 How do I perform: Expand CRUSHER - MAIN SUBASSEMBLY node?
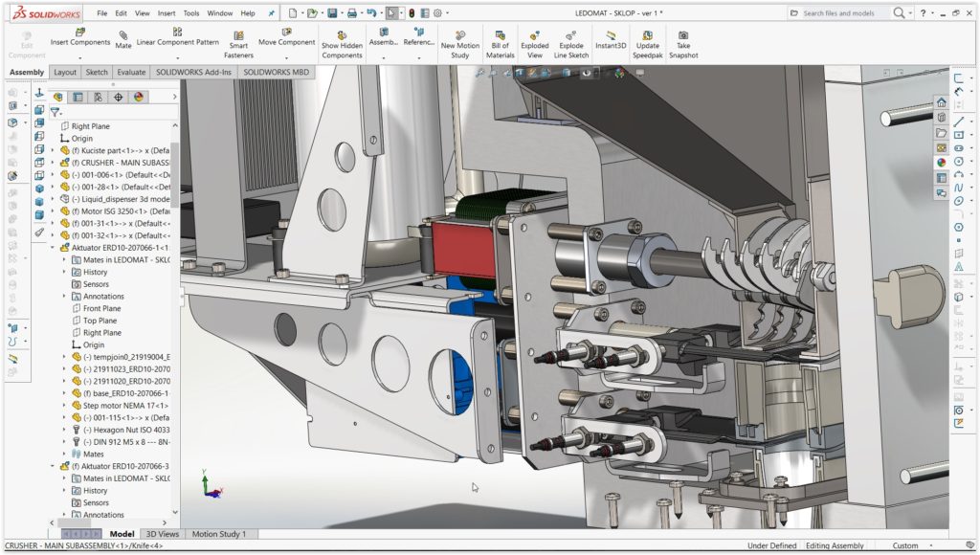point(54,163)
